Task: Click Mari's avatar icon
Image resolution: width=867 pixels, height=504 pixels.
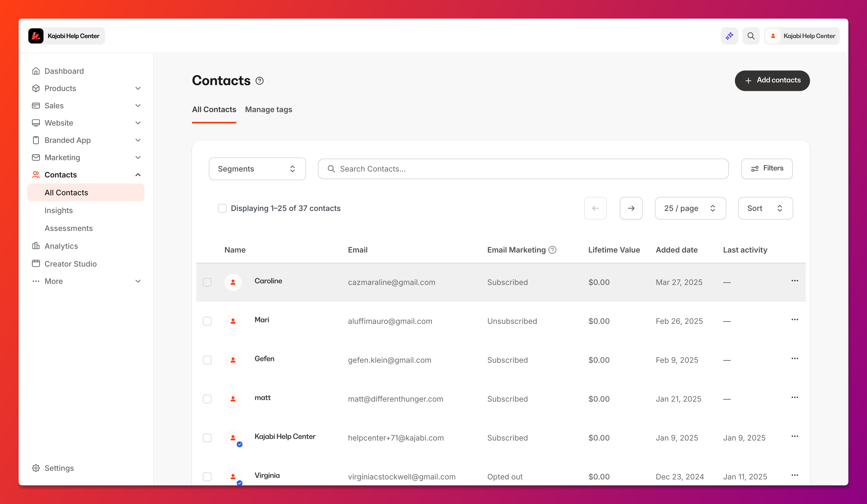Action: 233,321
